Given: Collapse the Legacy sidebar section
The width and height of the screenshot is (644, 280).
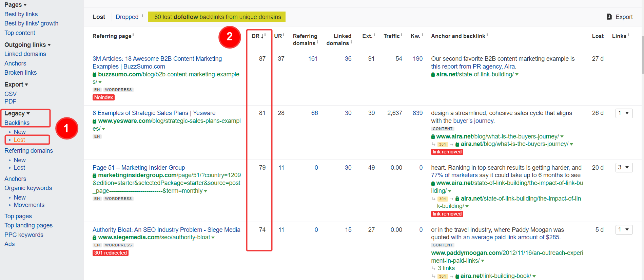Looking at the screenshot, I should 17,113.
